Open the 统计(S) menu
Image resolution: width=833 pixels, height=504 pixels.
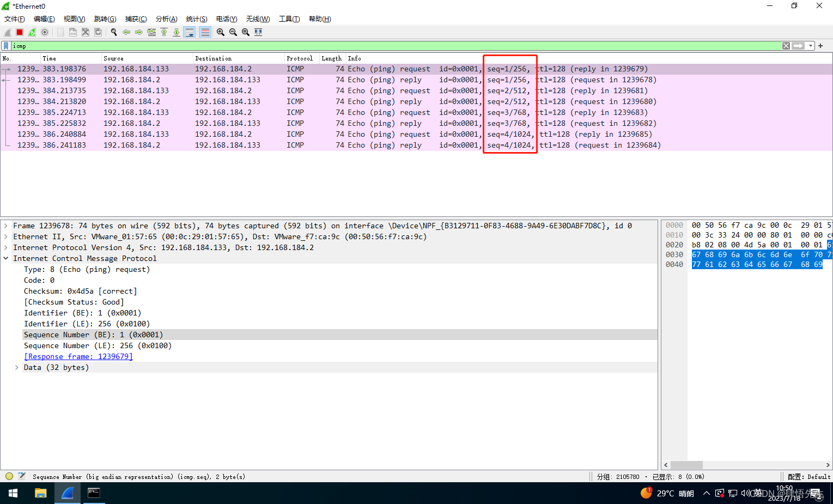tap(197, 19)
